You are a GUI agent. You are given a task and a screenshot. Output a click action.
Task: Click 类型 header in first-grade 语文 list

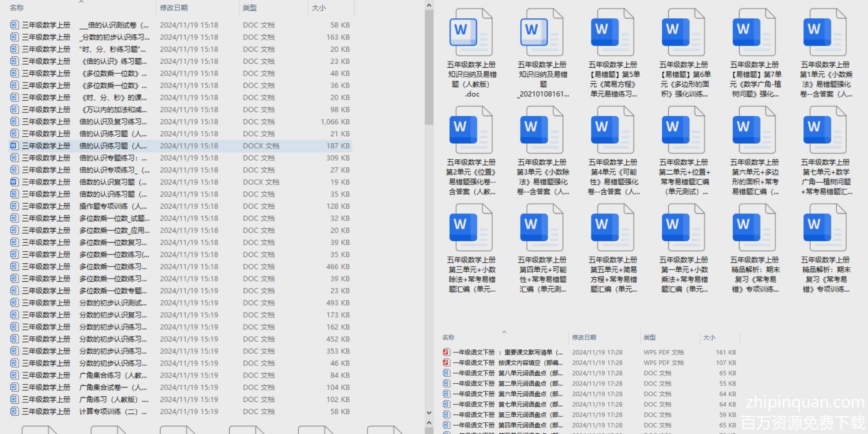650,337
